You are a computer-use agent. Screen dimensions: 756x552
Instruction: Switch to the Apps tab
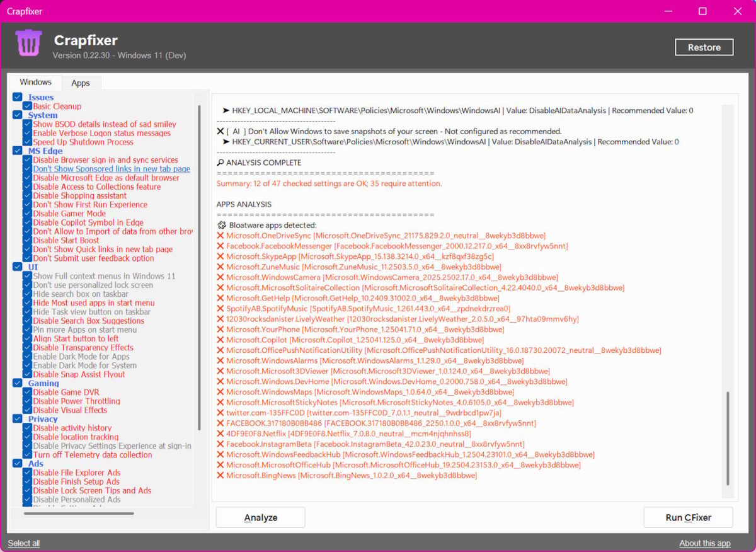[81, 83]
